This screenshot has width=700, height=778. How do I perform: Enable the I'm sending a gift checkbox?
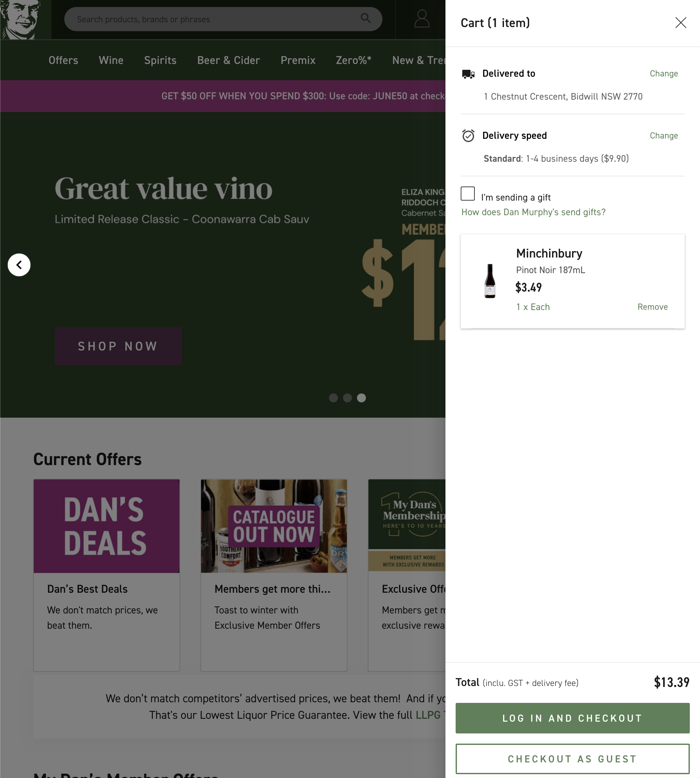[x=468, y=194]
